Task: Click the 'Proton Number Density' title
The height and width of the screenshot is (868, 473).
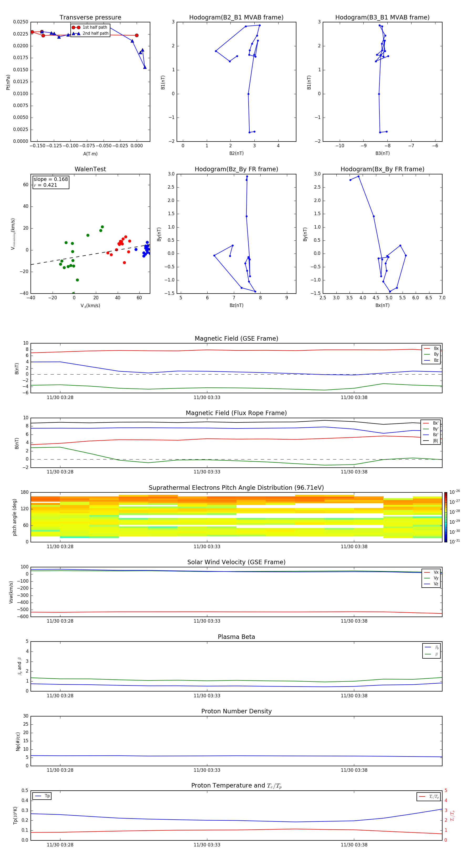Action: 236,711
